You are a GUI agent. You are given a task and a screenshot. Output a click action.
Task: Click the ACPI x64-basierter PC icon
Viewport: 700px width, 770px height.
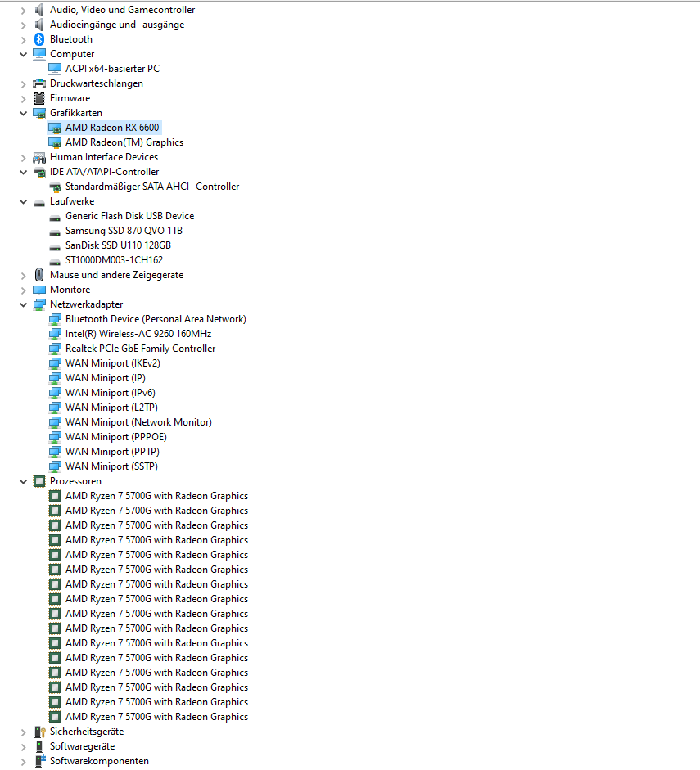tap(55, 69)
